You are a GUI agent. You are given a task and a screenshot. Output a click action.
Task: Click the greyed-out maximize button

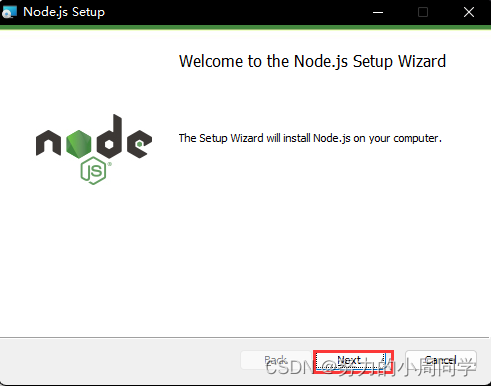coord(423,12)
